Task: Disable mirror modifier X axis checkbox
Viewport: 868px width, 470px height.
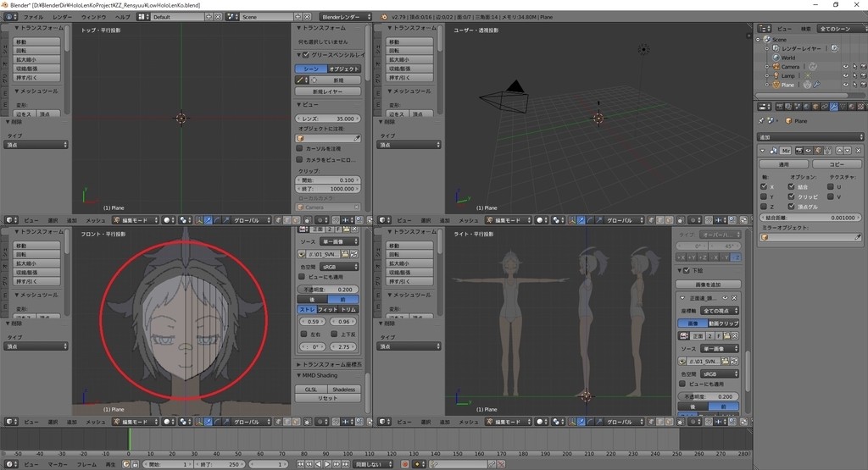Action: [764, 186]
